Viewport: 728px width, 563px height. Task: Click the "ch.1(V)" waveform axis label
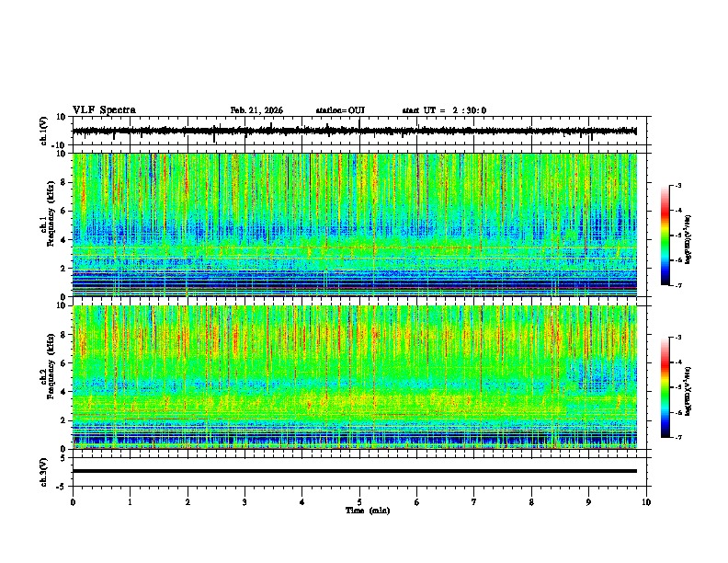point(44,131)
